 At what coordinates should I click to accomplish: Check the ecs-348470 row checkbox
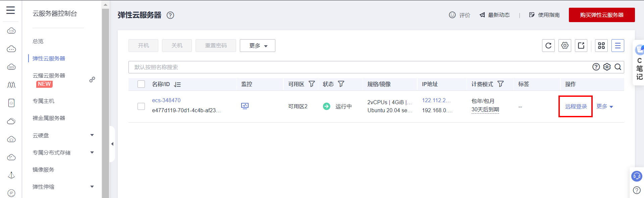tap(141, 106)
